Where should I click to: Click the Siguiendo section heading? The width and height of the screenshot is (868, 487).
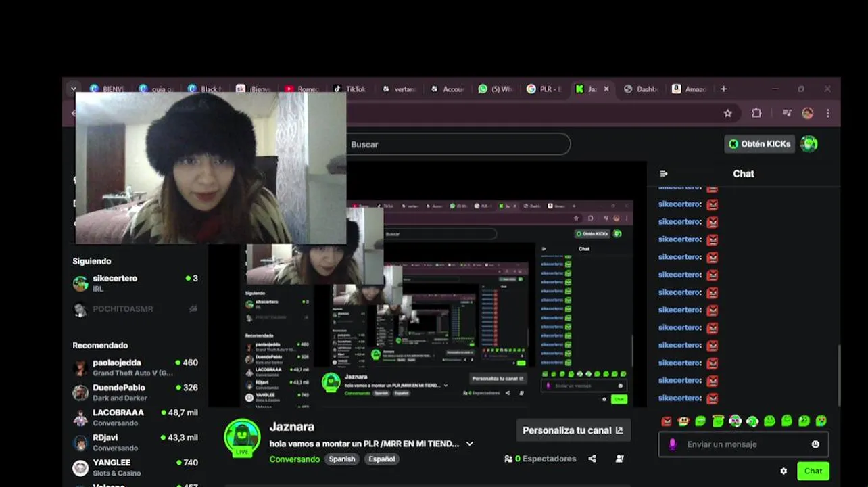[92, 261]
